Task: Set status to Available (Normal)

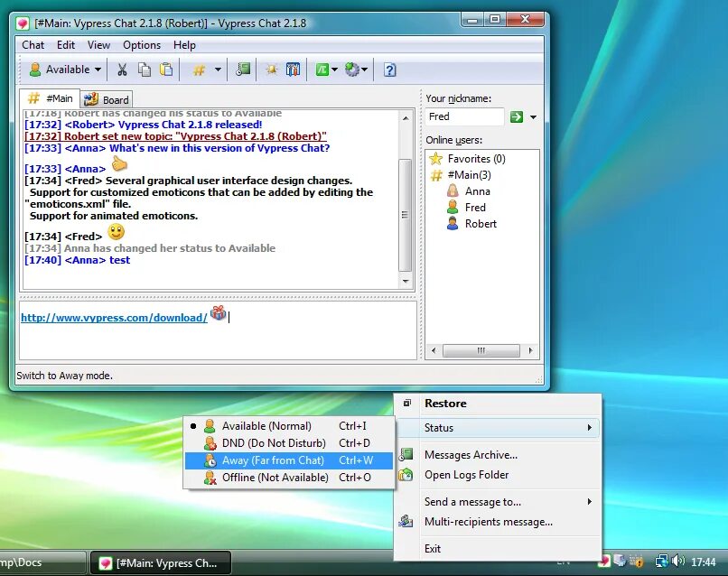Action: click(289, 425)
